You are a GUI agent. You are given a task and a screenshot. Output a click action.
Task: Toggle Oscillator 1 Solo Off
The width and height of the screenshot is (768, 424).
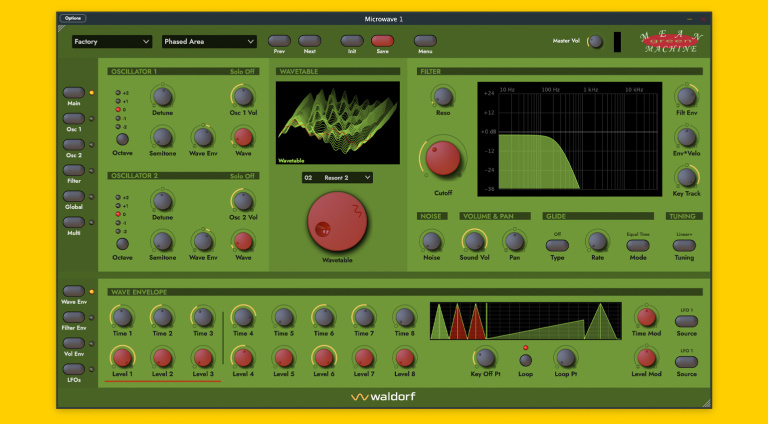244,72
